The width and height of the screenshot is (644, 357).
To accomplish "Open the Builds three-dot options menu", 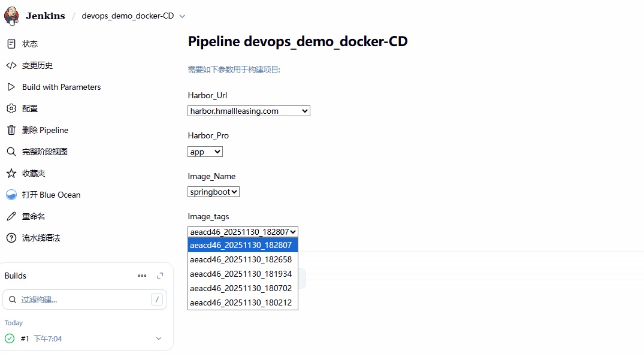I will [142, 276].
